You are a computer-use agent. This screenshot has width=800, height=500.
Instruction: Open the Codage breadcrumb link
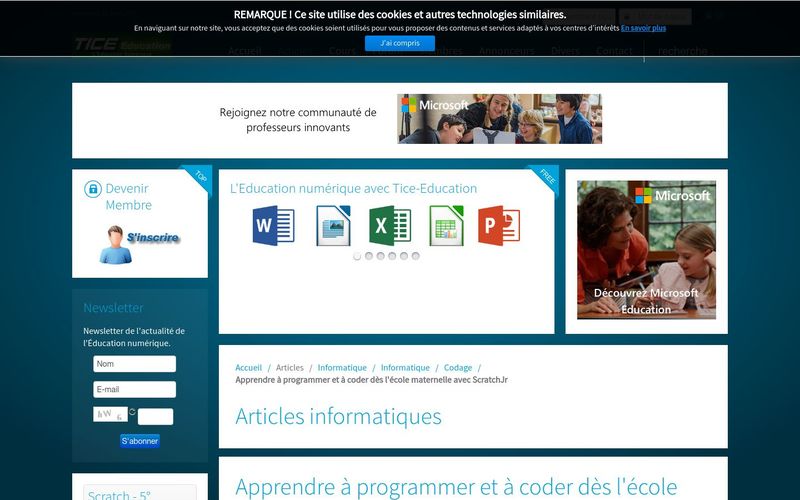point(458,368)
